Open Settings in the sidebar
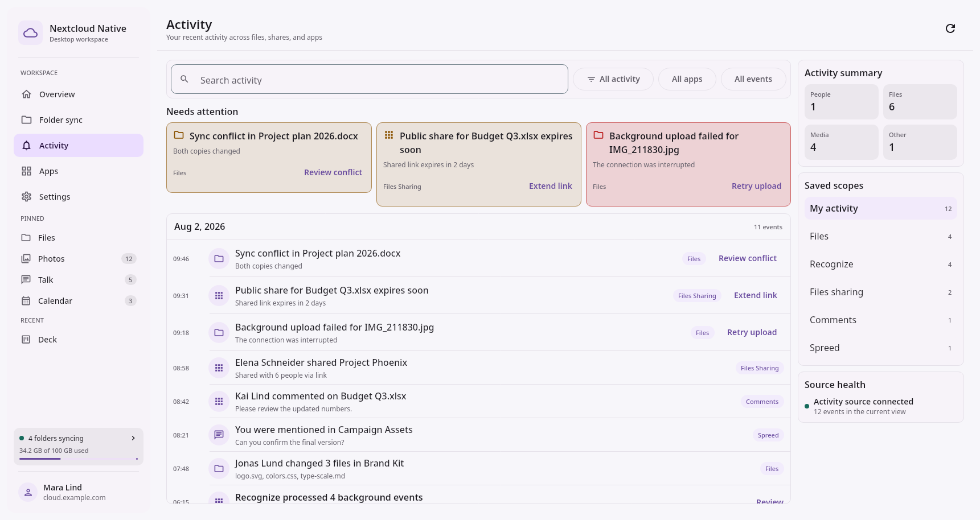The height and width of the screenshot is (520, 980). pyautogui.click(x=79, y=197)
